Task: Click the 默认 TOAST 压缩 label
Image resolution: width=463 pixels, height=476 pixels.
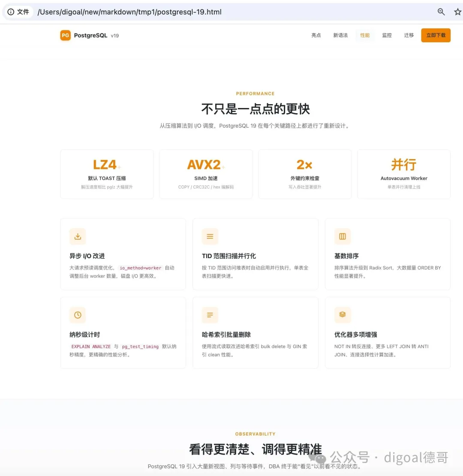Action: point(107,178)
